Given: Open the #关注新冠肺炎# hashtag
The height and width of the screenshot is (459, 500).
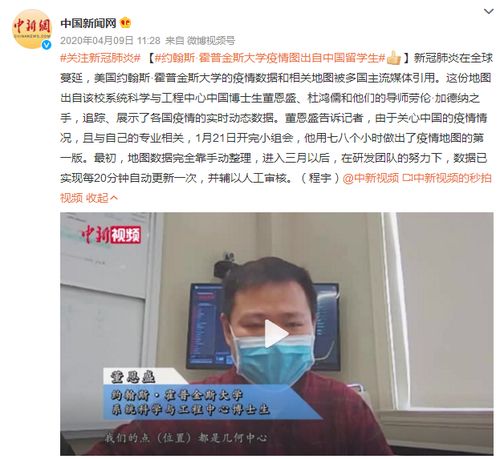Looking at the screenshot, I should [100, 58].
